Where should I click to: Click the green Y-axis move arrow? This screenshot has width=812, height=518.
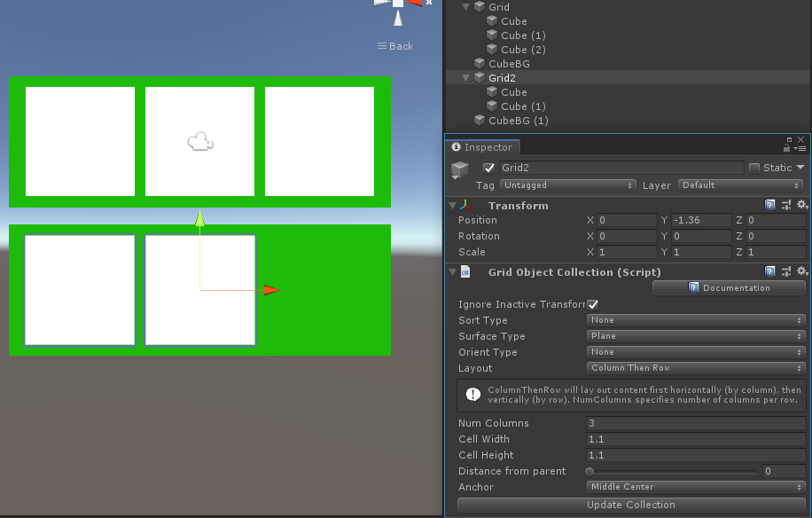199,218
